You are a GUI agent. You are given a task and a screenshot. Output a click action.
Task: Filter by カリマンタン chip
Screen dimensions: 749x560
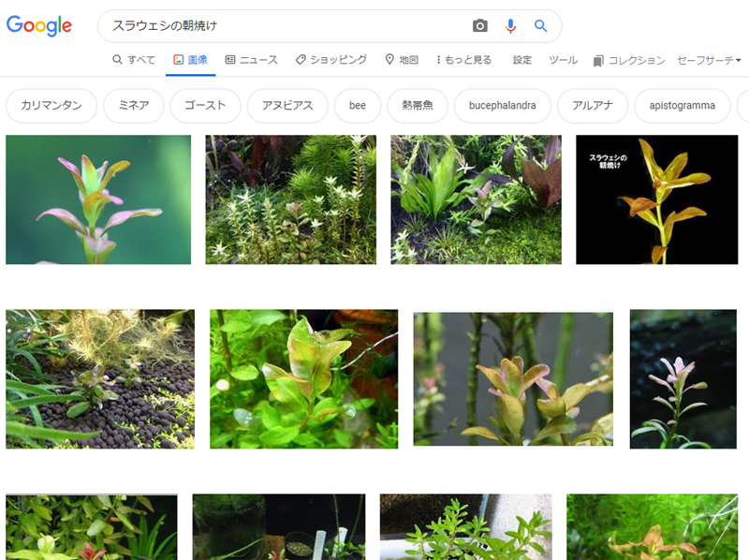pos(51,106)
